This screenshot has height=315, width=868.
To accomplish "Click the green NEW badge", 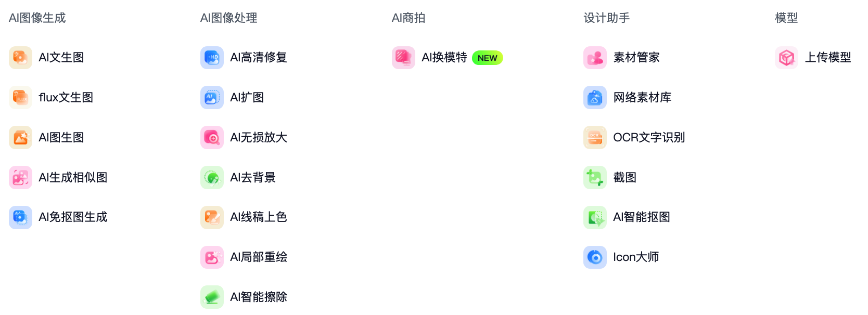I will coord(488,58).
